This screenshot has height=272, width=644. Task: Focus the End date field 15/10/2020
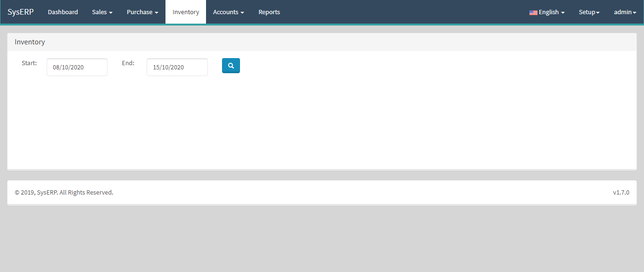(177, 67)
